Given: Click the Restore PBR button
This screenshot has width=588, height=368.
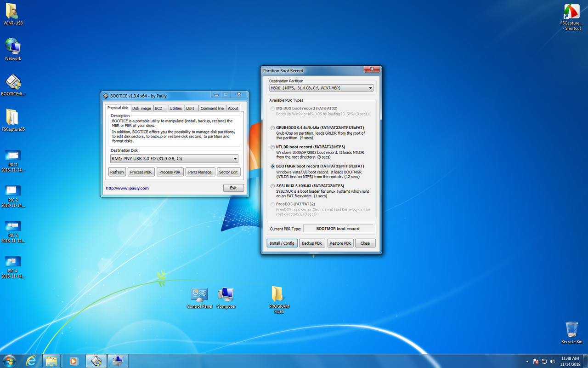Looking at the screenshot, I should click(340, 243).
